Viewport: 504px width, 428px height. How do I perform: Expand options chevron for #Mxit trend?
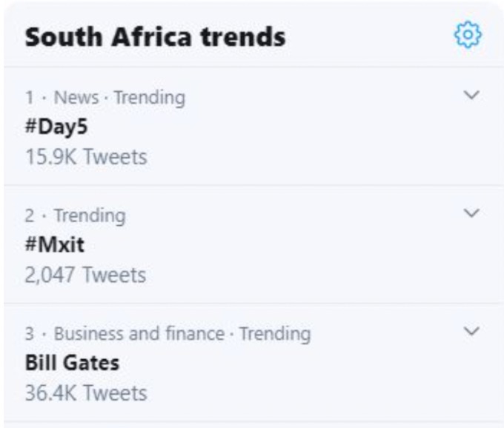pos(471,213)
